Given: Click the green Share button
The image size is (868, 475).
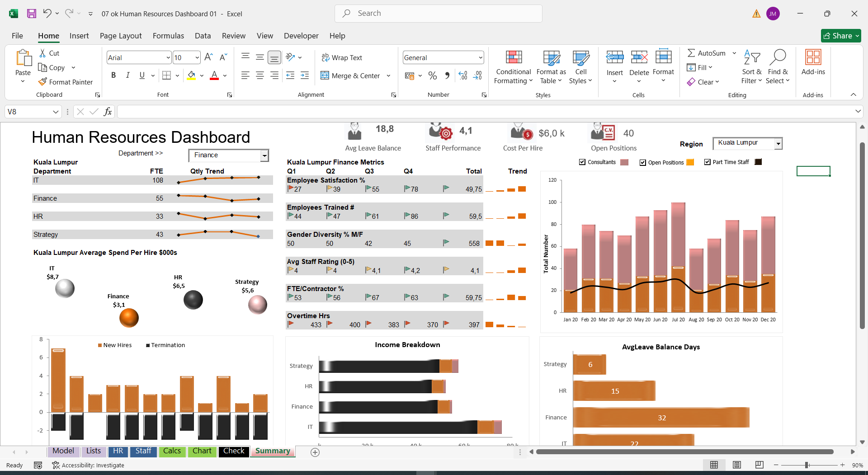Looking at the screenshot, I should tap(841, 36).
